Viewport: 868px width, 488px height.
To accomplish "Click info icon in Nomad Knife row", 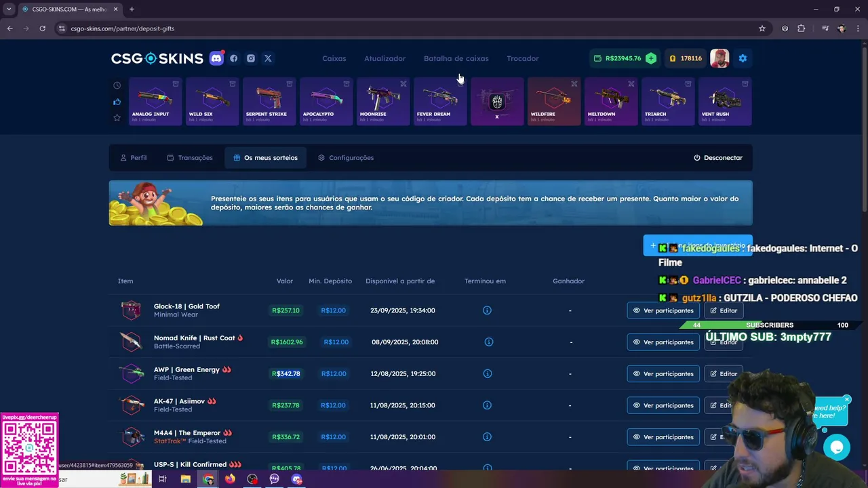I will [x=489, y=342].
